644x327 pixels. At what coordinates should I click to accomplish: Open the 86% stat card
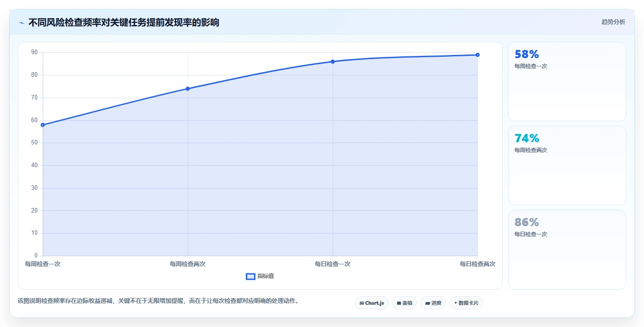567,250
